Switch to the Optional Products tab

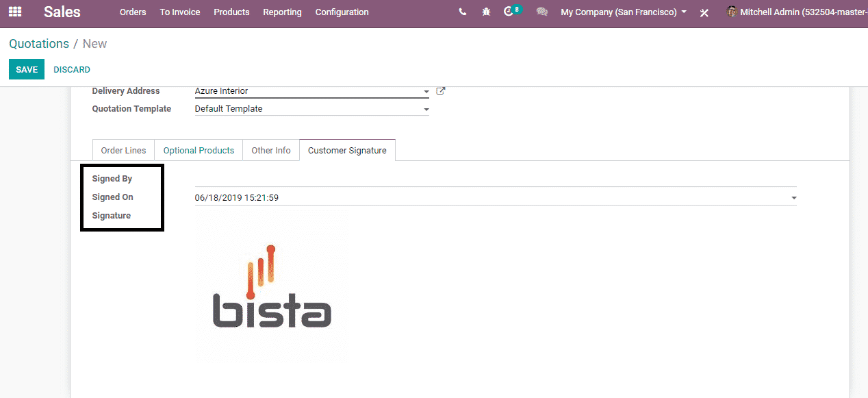click(199, 151)
